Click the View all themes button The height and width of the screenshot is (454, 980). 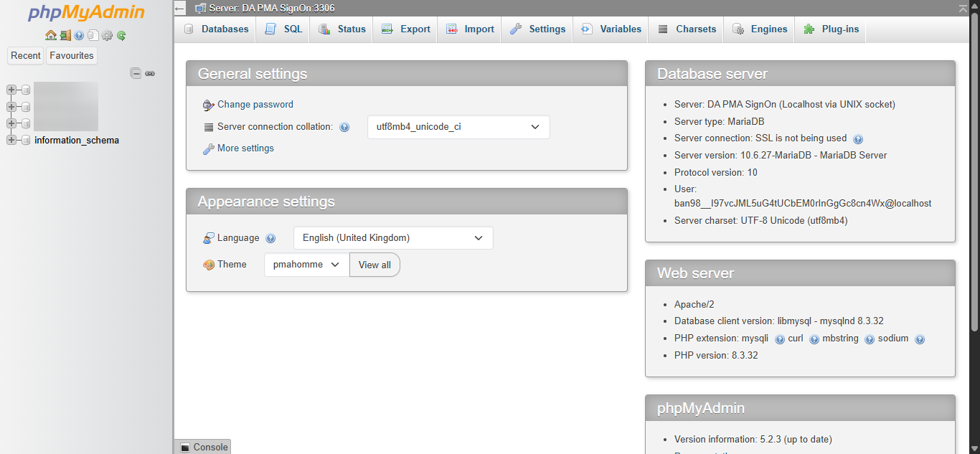[x=374, y=265]
